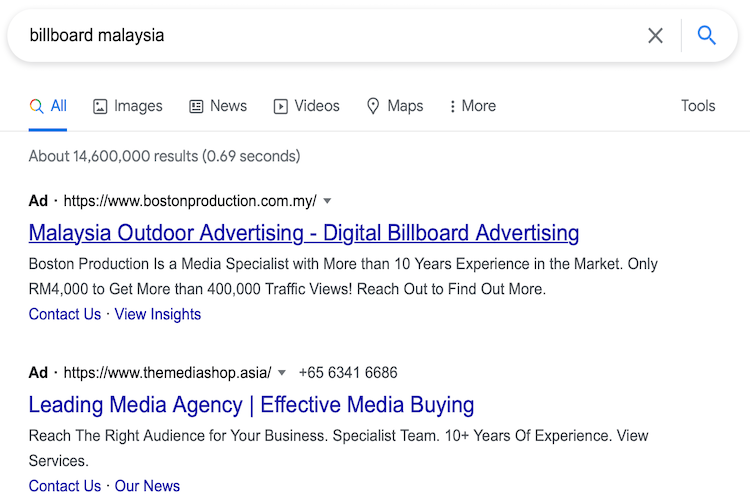Expand the More search options menu
The width and height of the screenshot is (750, 500).
(473, 106)
